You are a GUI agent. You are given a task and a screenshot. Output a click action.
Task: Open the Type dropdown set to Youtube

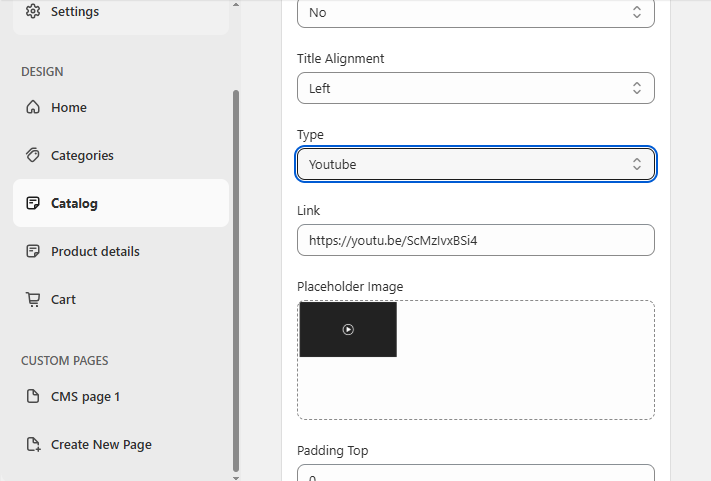point(476,164)
